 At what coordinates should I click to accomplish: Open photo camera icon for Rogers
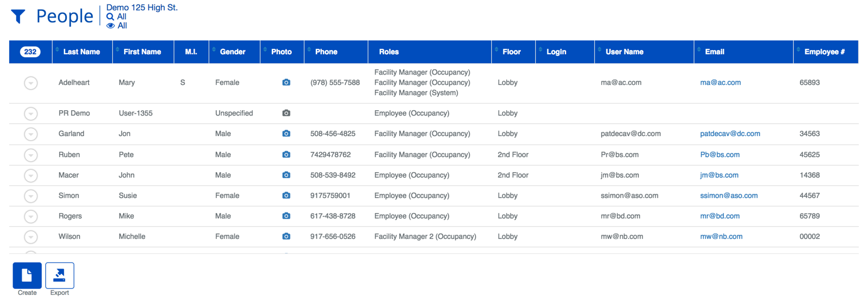tap(286, 216)
